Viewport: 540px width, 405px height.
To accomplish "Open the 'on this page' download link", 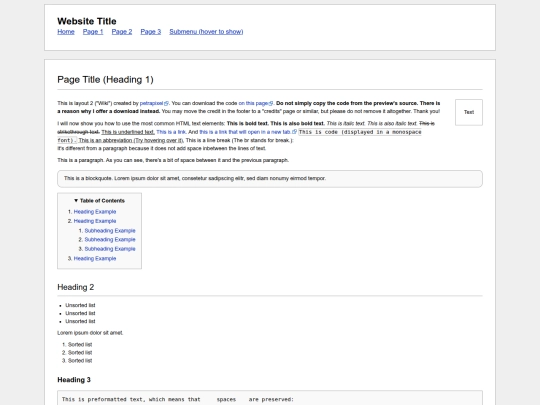I will [253, 103].
